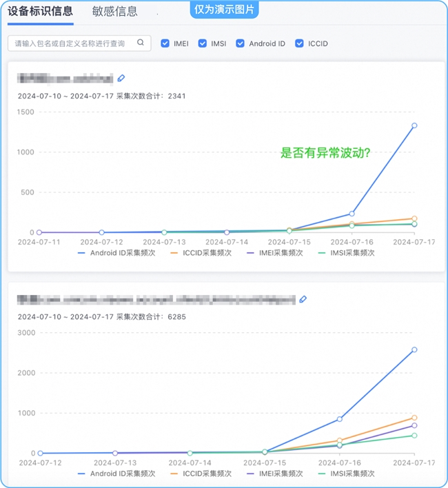The width and height of the screenshot is (448, 488).
Task: Click the 2024-07-15 axis label in second chart
Action: pyautogui.click(x=265, y=462)
